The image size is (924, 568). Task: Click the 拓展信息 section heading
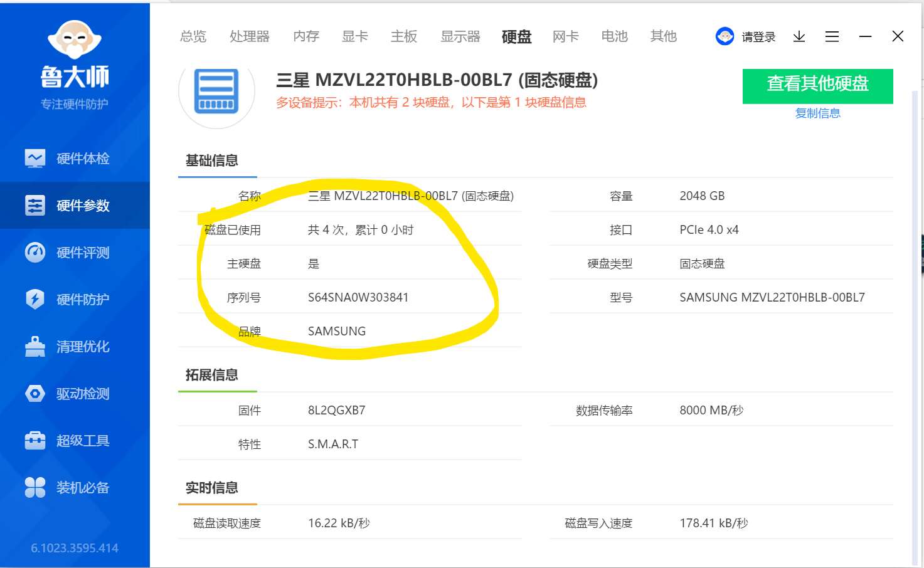(212, 375)
